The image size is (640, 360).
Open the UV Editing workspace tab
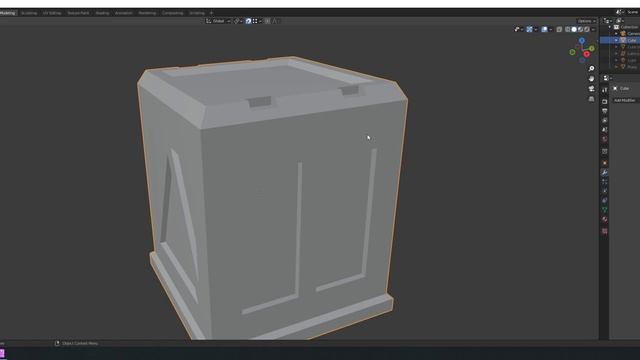tap(52, 13)
